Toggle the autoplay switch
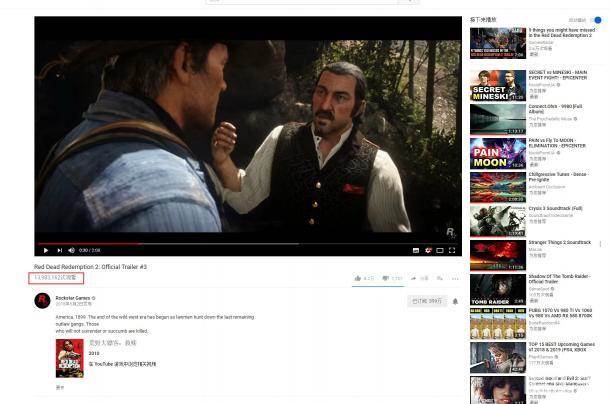610x404 pixels. (x=598, y=19)
